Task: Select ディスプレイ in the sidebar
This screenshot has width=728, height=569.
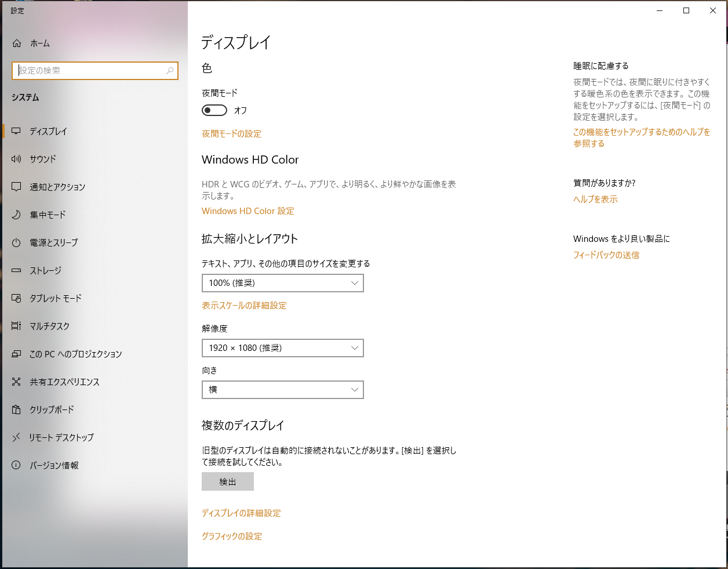Action: coord(94,132)
